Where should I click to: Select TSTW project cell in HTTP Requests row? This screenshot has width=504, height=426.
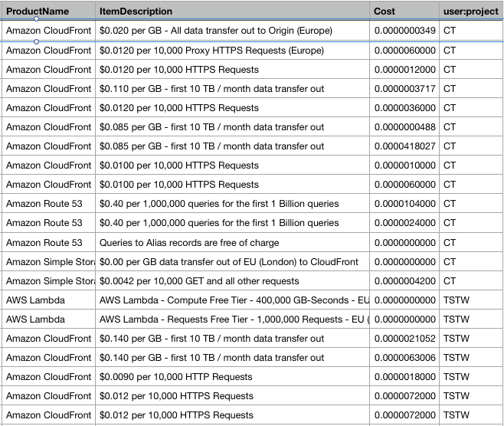471,377
